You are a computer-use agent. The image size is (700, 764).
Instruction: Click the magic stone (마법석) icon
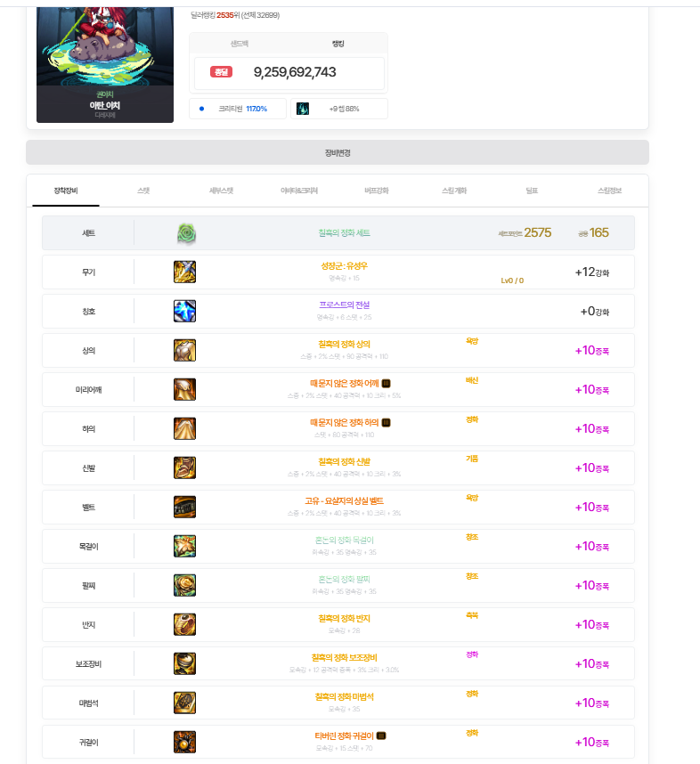184,703
